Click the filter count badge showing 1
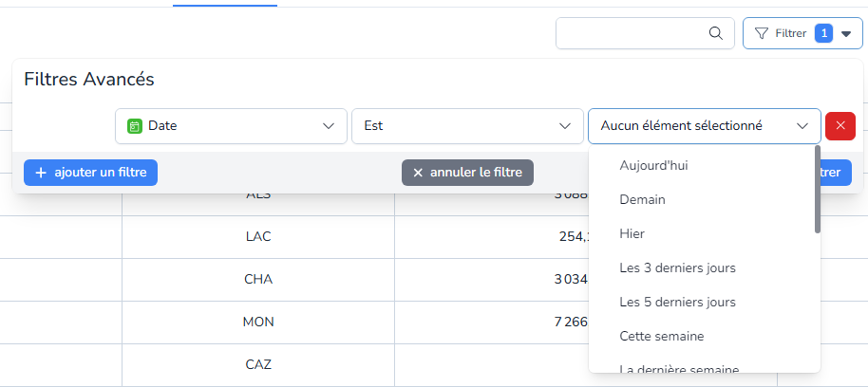868x387 pixels. click(x=823, y=33)
